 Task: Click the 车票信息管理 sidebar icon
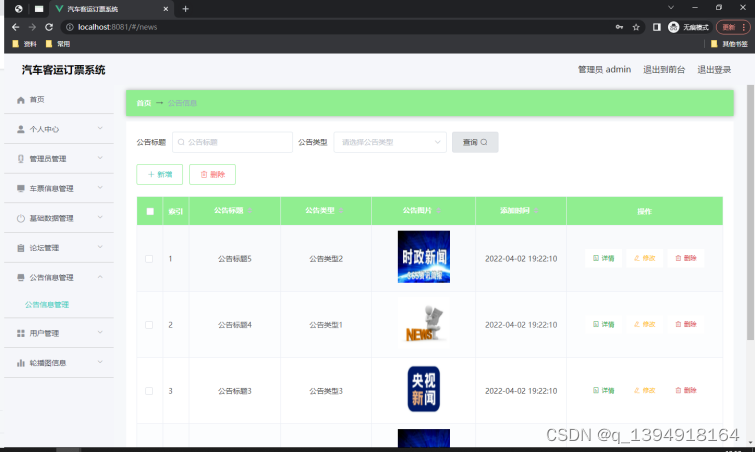[x=21, y=189]
